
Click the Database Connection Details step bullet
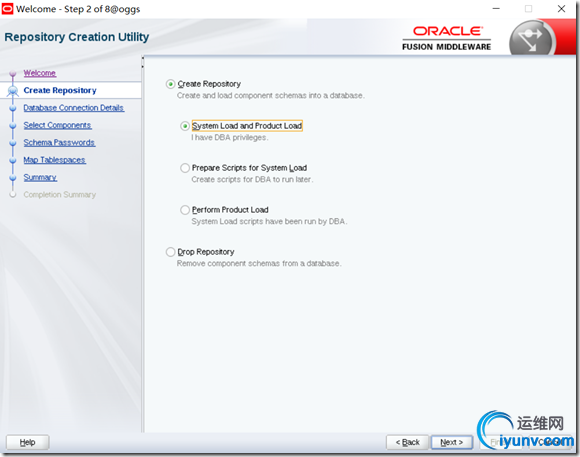[x=13, y=108]
